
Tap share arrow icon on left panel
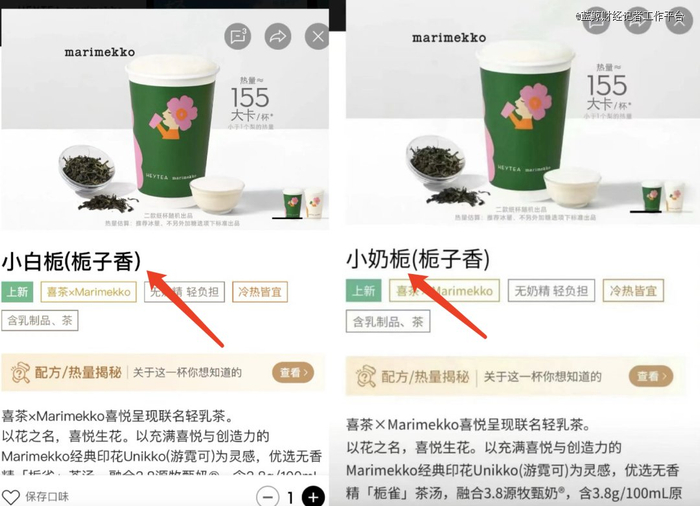[x=278, y=37]
